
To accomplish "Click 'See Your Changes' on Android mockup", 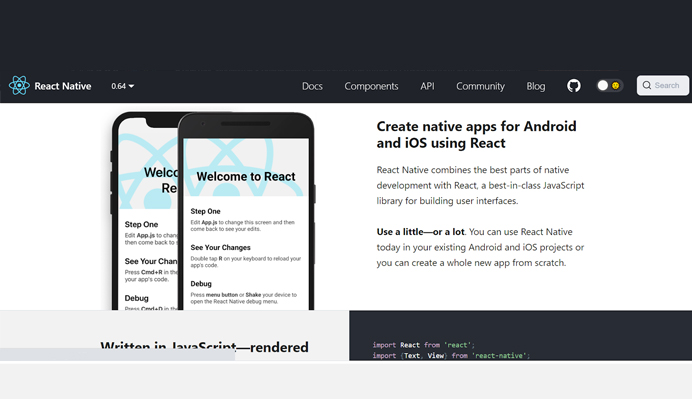I will 220,248.
